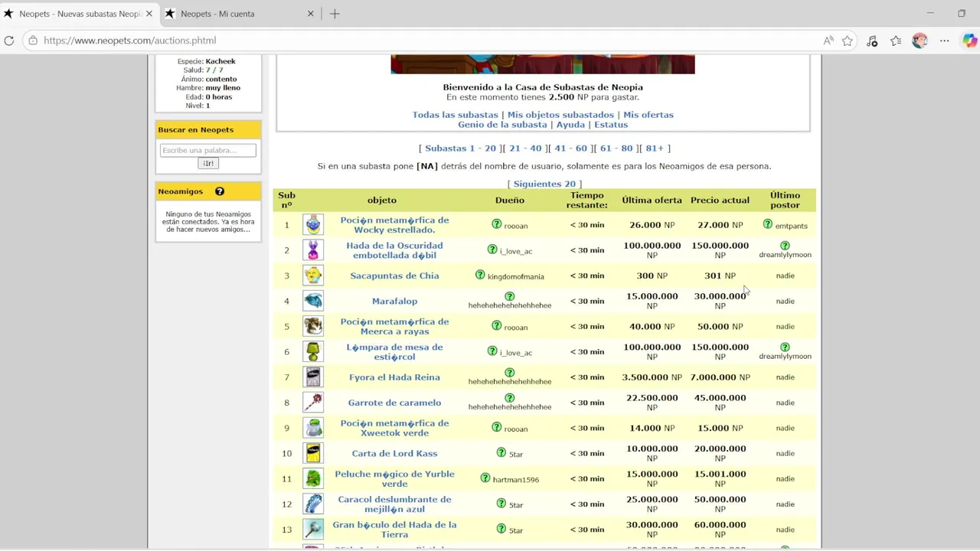Open Caracol deslumbrante de mejillón azul link

(394, 504)
